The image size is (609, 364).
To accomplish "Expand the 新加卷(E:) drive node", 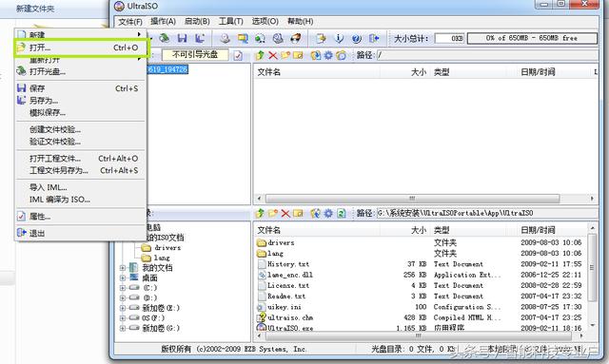I will [123, 308].
